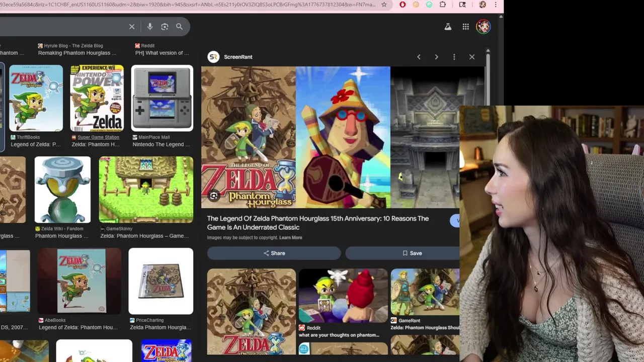The width and height of the screenshot is (644, 362).
Task: Open related GameRant thumbnail image
Action: click(425, 292)
